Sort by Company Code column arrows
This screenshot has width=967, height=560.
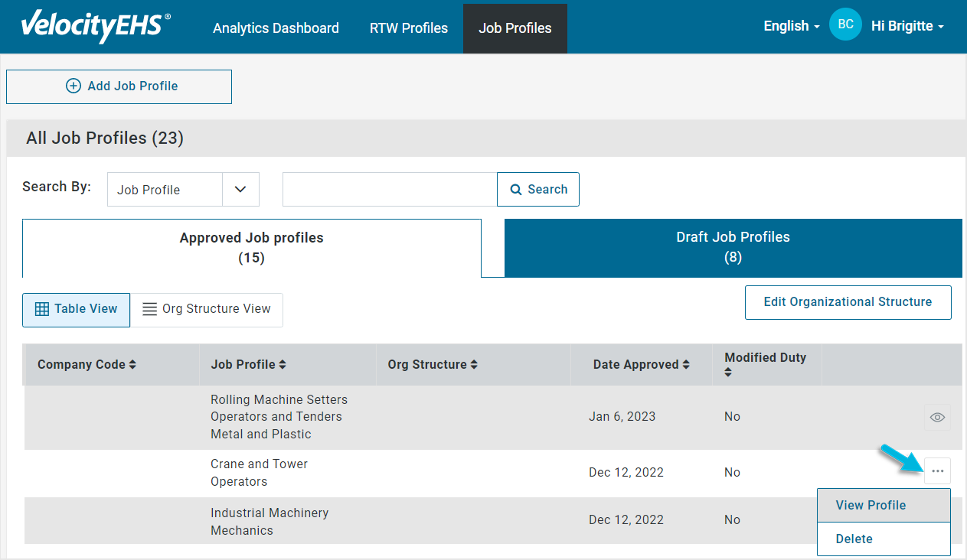132,365
